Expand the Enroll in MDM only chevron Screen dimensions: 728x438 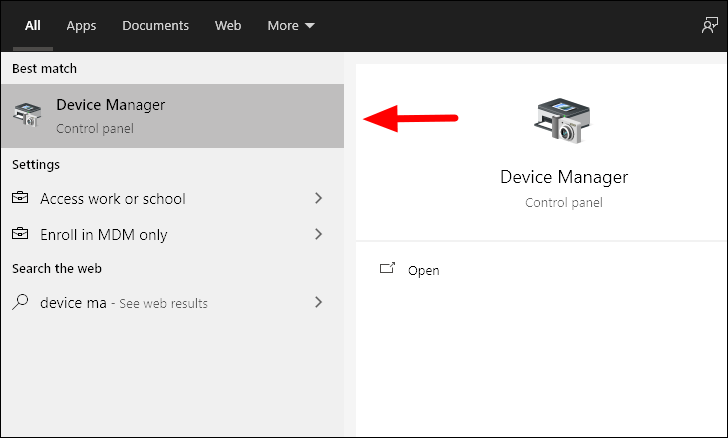(x=318, y=234)
